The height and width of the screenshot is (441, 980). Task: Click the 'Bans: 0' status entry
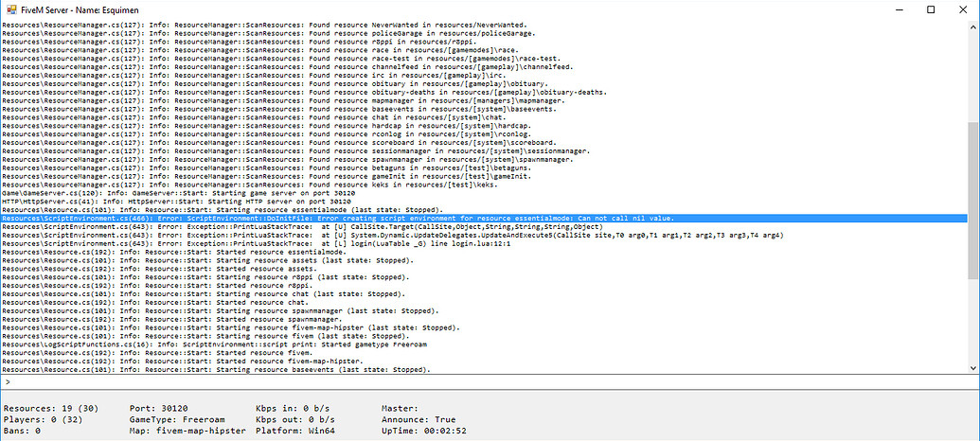pos(22,431)
